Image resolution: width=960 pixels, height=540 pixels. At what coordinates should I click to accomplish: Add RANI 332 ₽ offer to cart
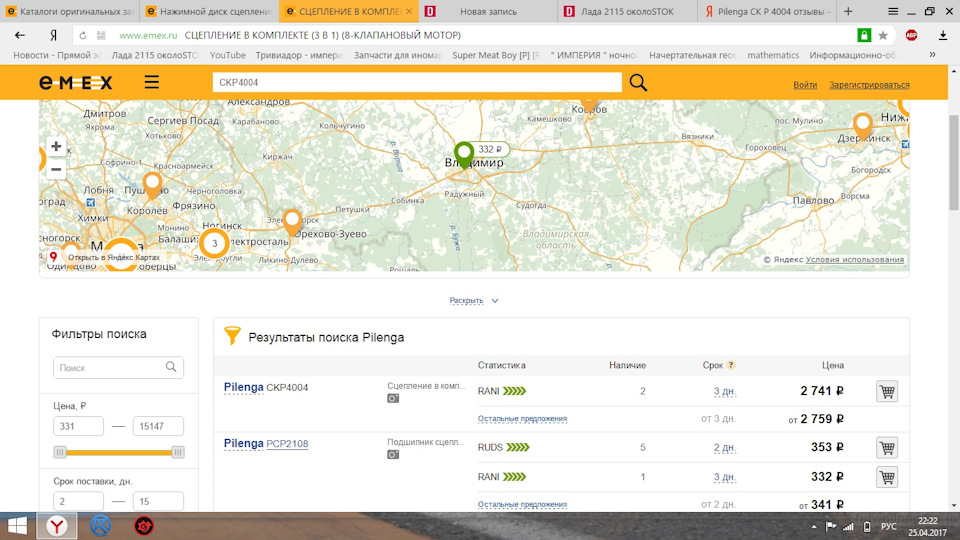(x=887, y=477)
